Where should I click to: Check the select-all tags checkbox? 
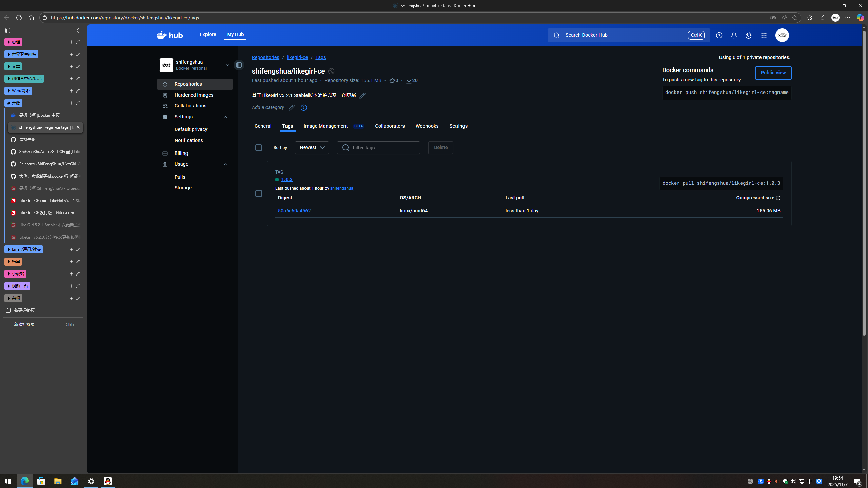tap(259, 148)
